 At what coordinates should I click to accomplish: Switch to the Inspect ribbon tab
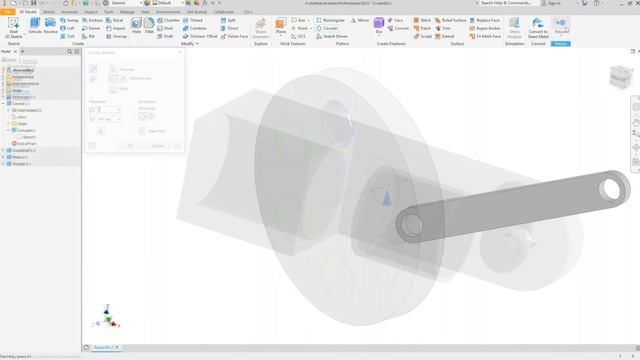click(x=91, y=12)
